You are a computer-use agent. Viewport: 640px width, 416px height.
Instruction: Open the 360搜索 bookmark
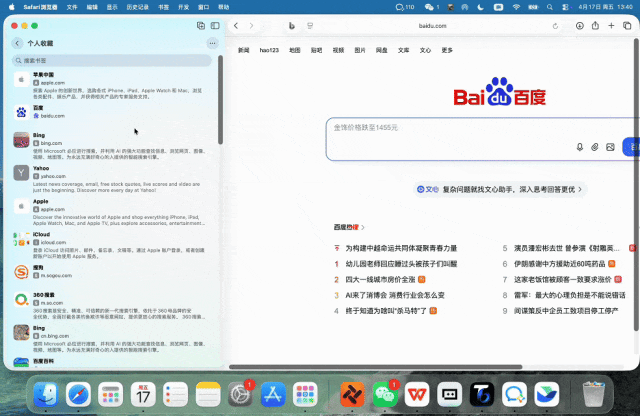pos(110,305)
